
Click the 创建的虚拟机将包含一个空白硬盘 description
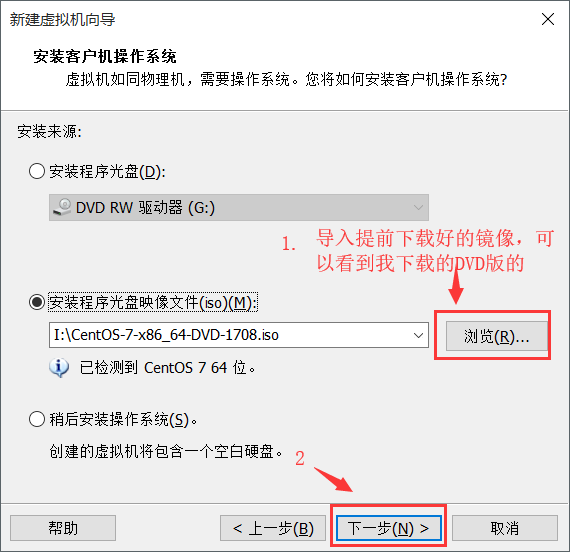click(166, 451)
